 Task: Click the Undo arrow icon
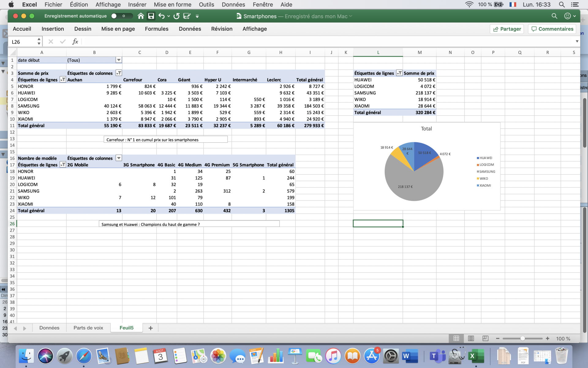pos(161,16)
